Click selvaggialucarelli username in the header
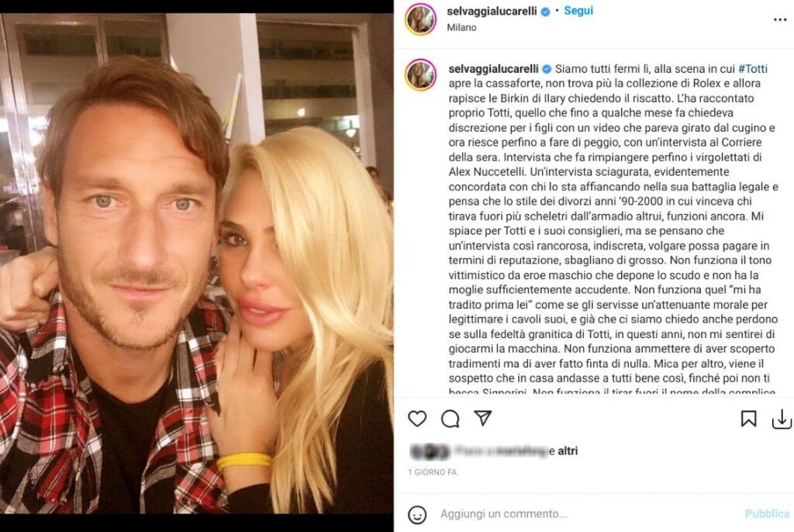Screen dimensions: 794x532 (492, 11)
